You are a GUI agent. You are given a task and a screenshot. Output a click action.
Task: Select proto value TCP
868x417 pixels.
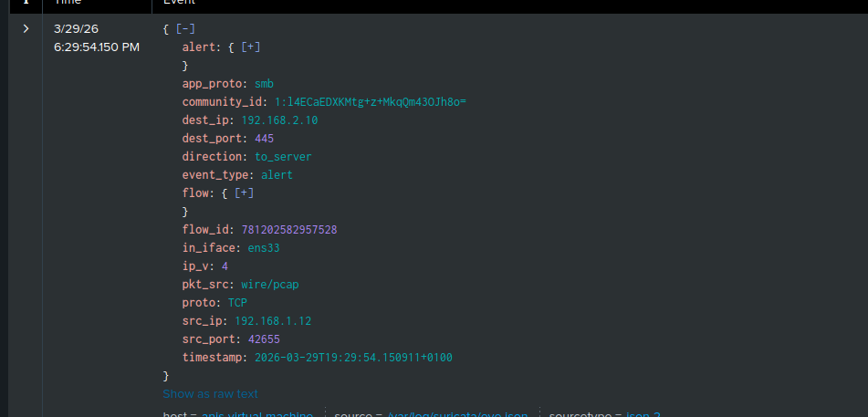[237, 303]
